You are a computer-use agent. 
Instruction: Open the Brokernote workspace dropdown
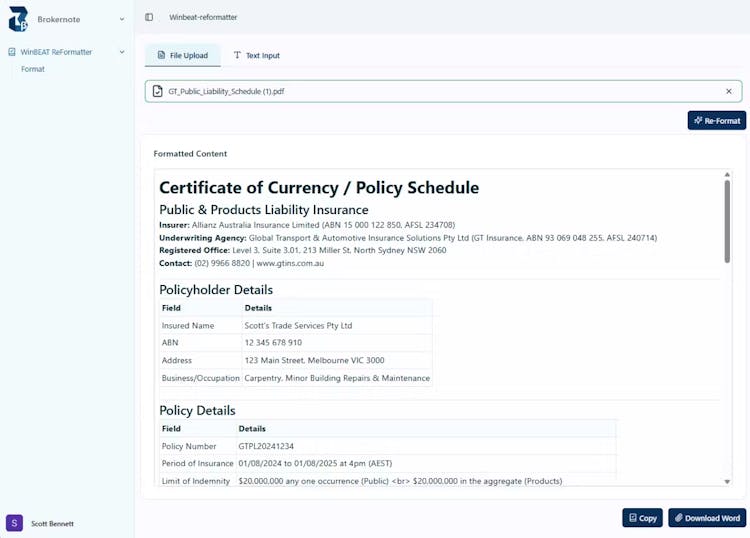click(x=121, y=19)
